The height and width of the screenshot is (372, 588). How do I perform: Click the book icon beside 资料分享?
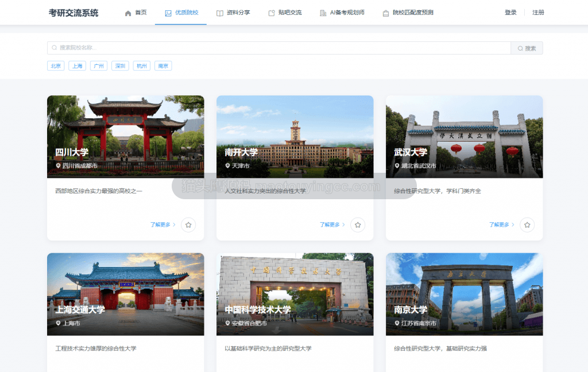click(220, 13)
